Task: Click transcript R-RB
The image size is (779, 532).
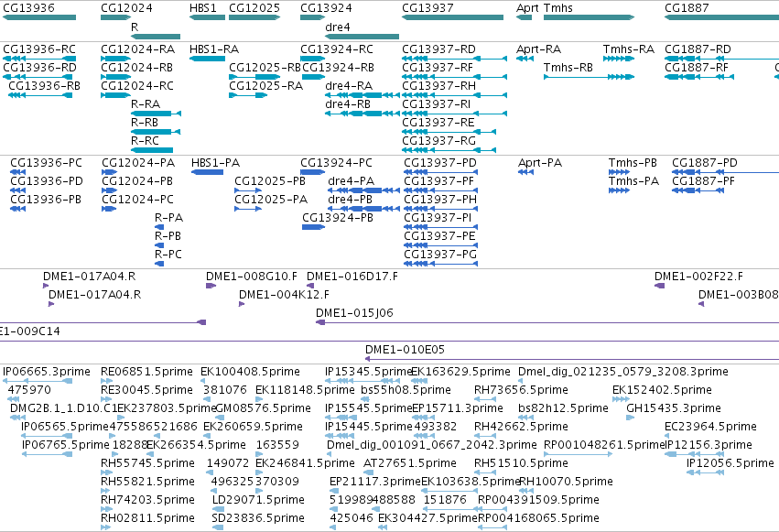Action: coord(156,132)
